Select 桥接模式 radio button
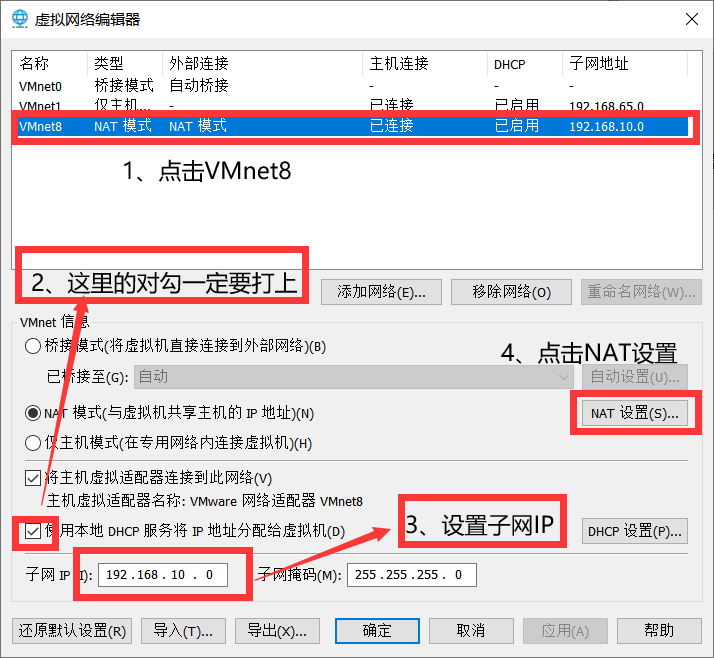Image resolution: width=714 pixels, height=658 pixels. tap(33, 346)
